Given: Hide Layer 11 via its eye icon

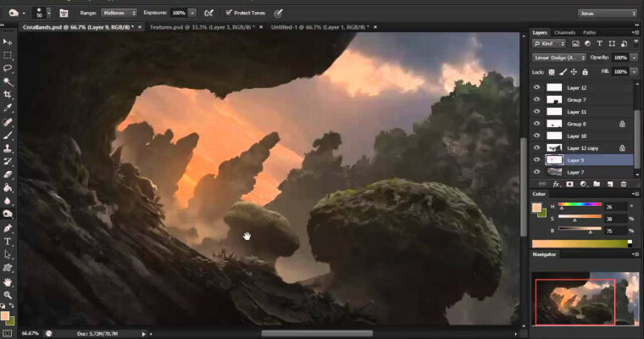Looking at the screenshot, I should 536,111.
